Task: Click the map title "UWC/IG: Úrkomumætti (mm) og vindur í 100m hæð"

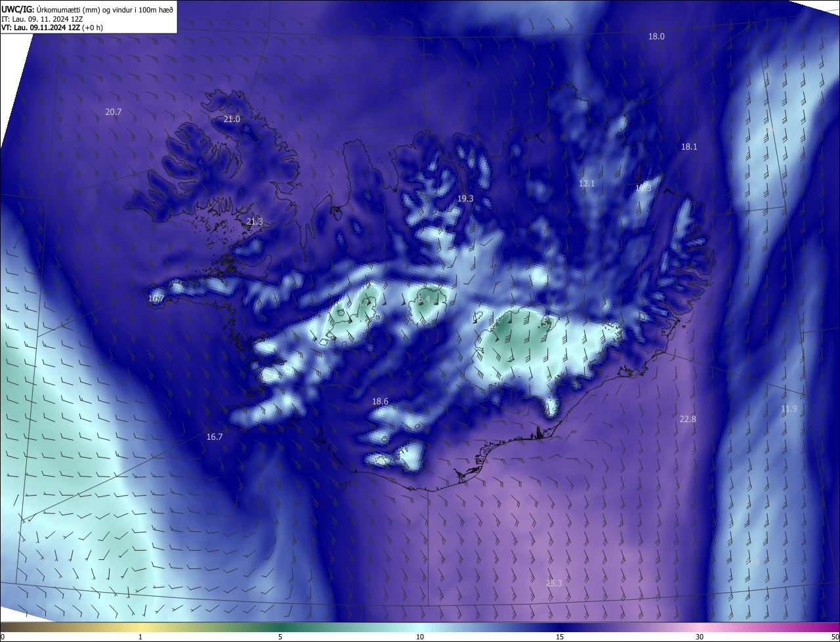Action: tap(87, 9)
